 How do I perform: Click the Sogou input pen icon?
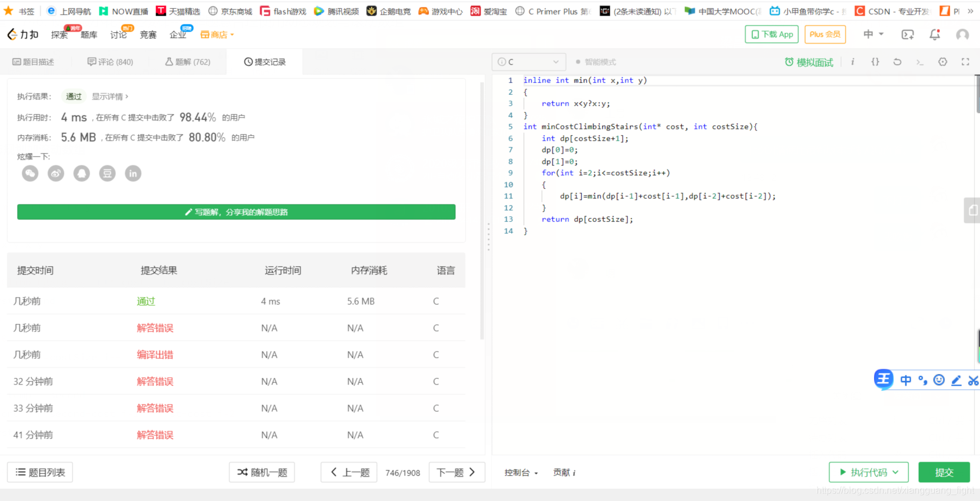pos(956,380)
